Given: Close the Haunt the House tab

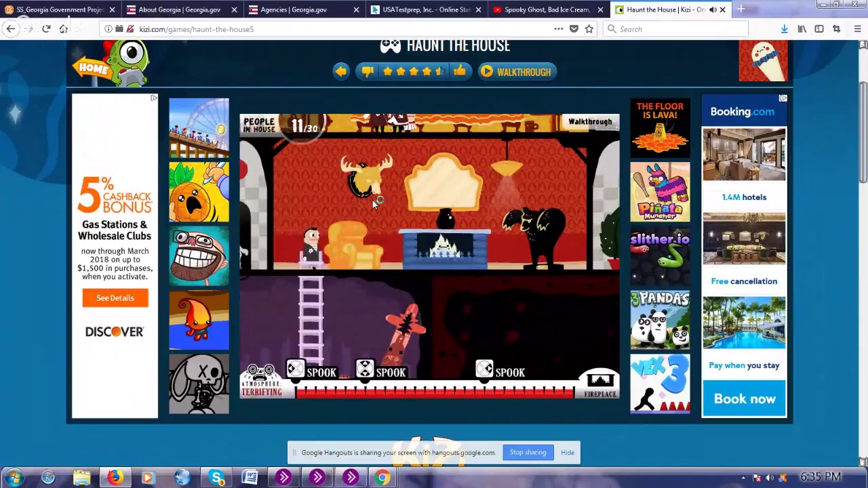Looking at the screenshot, I should [x=722, y=9].
